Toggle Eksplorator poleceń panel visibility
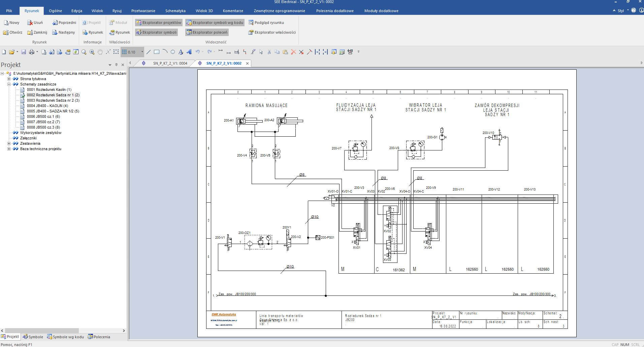 pyautogui.click(x=206, y=32)
